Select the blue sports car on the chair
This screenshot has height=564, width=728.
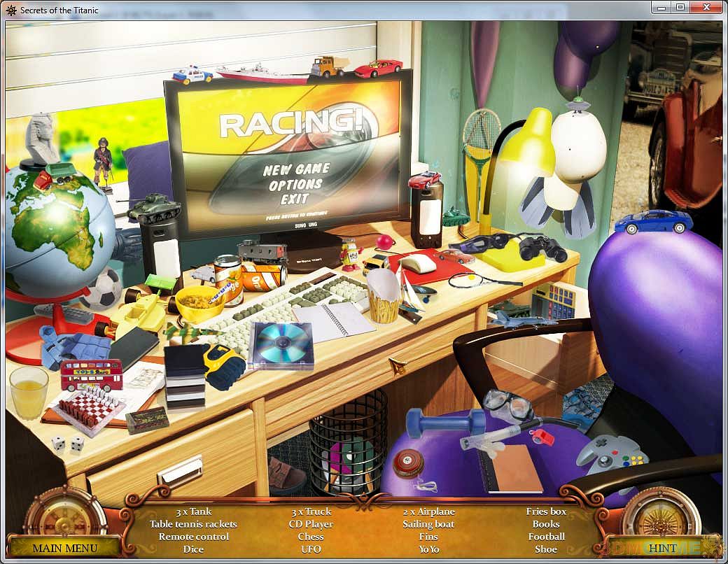pyautogui.click(x=653, y=221)
